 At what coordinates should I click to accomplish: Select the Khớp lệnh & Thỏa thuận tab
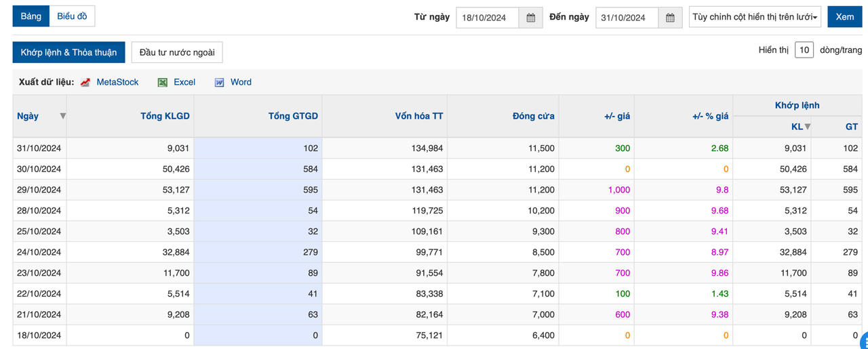click(x=68, y=52)
